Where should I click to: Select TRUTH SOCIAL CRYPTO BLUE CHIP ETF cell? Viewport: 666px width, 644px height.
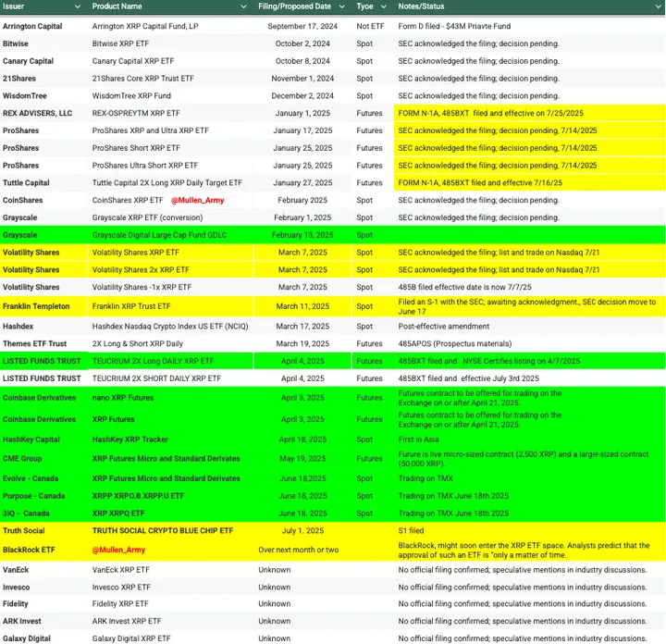163,530
